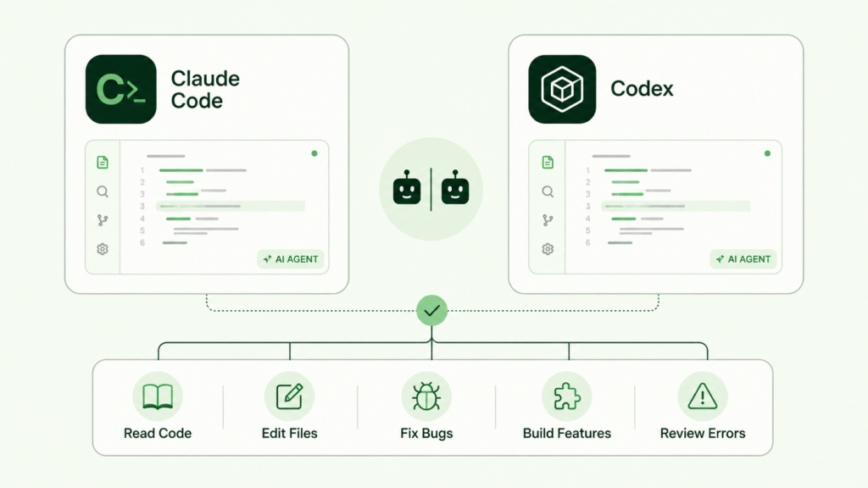
Task: Click line number 1 in the Claude Code editor
Action: tap(142, 170)
